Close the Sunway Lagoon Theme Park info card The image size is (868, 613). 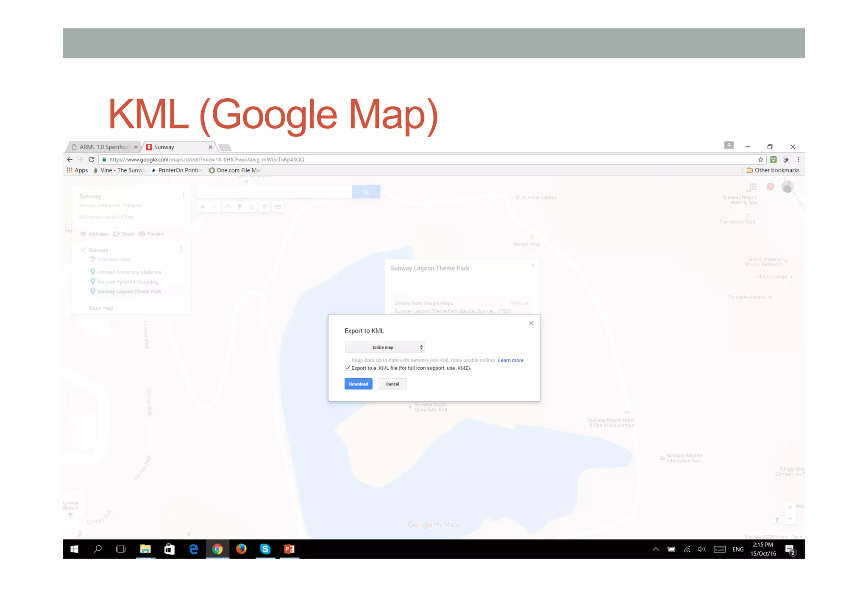point(533,266)
